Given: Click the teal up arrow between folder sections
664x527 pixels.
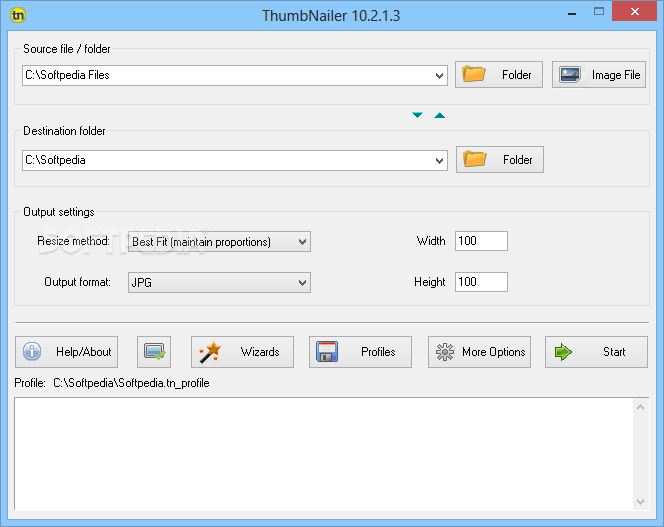Looking at the screenshot, I should pos(440,115).
